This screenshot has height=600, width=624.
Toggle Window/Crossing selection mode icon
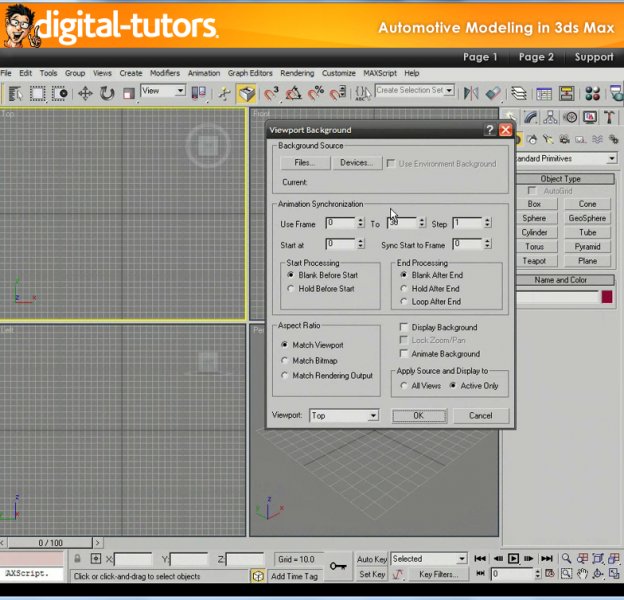point(60,94)
